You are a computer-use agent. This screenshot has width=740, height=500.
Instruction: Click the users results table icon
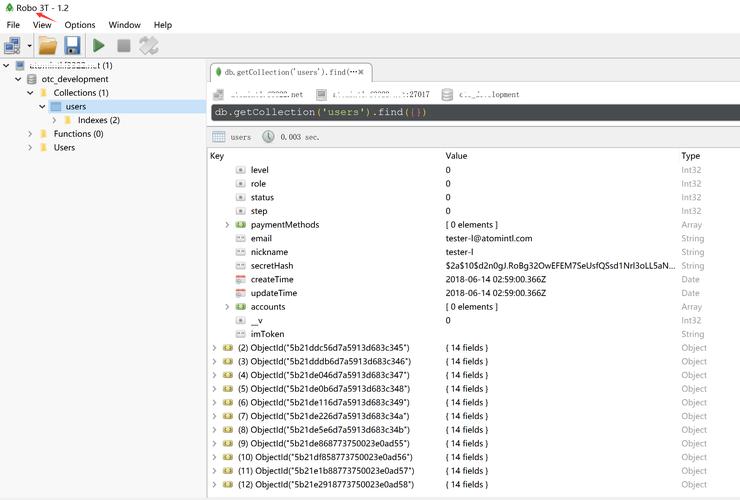point(219,137)
